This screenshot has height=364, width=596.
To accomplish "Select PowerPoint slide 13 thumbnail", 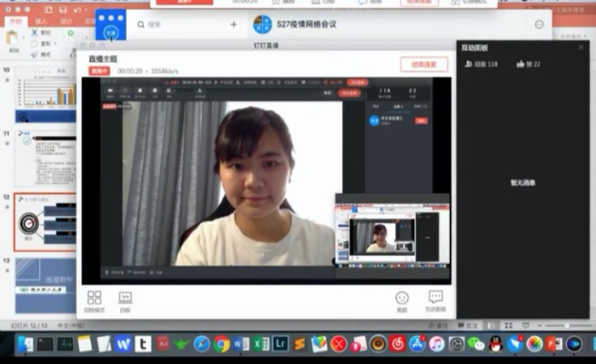I will click(x=45, y=285).
